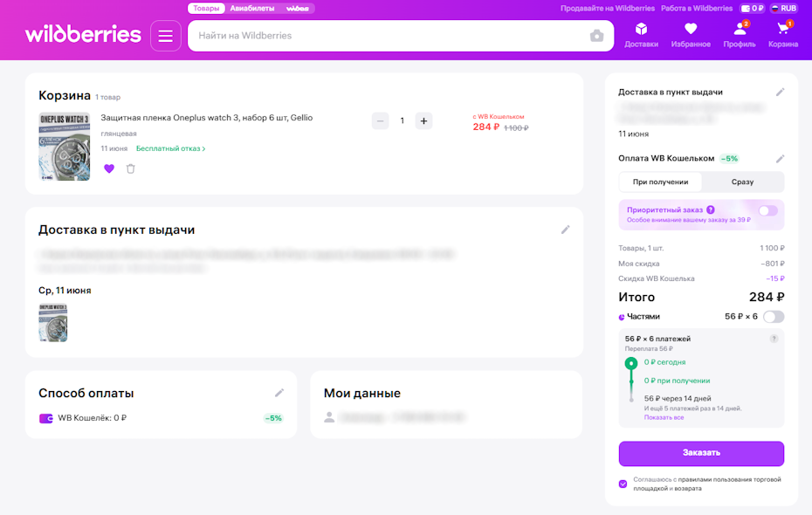
Task: Open RUB currency selector
Action: 783,8
